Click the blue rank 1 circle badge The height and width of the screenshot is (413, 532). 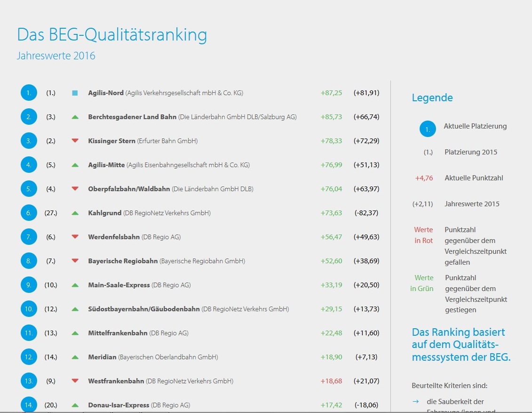tap(29, 93)
